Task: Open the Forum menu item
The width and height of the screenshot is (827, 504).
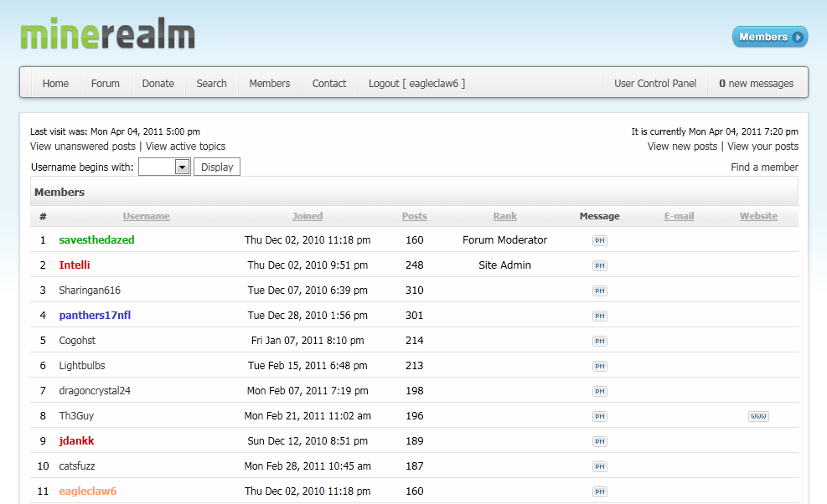Action: click(106, 84)
